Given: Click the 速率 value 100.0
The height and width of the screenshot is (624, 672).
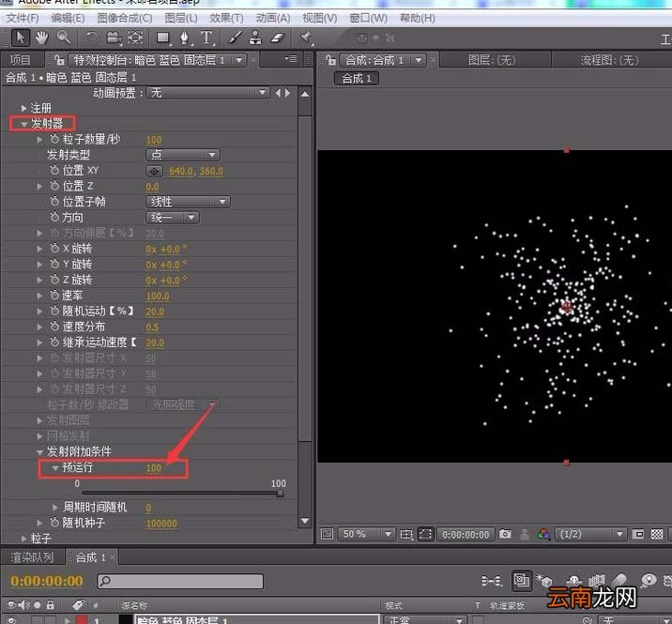Looking at the screenshot, I should 158,297.
